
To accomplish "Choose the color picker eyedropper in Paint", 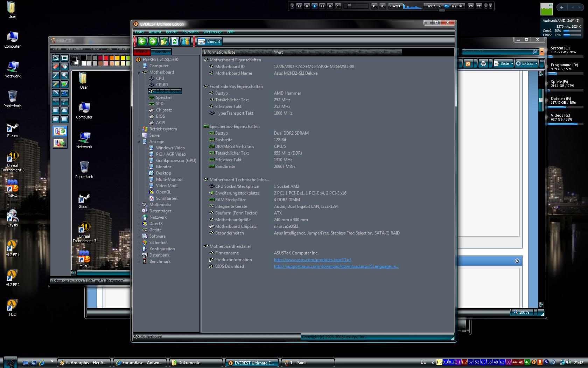I will point(56,75).
